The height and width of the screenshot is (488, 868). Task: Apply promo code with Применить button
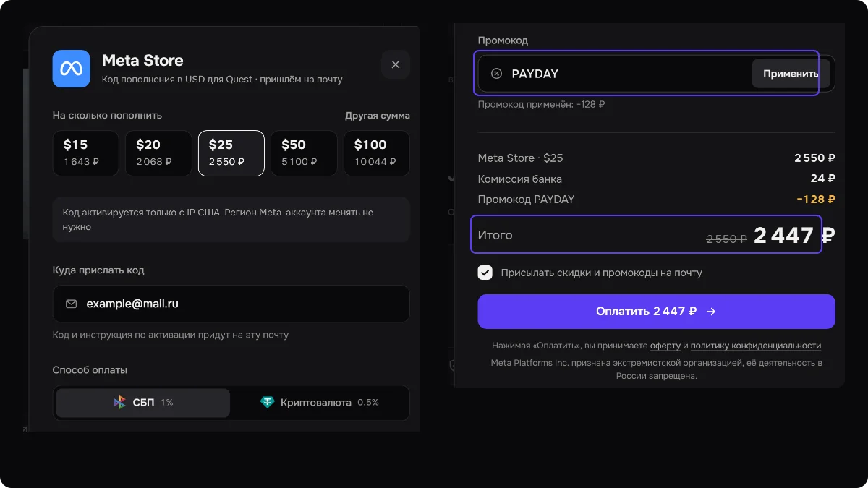791,74
